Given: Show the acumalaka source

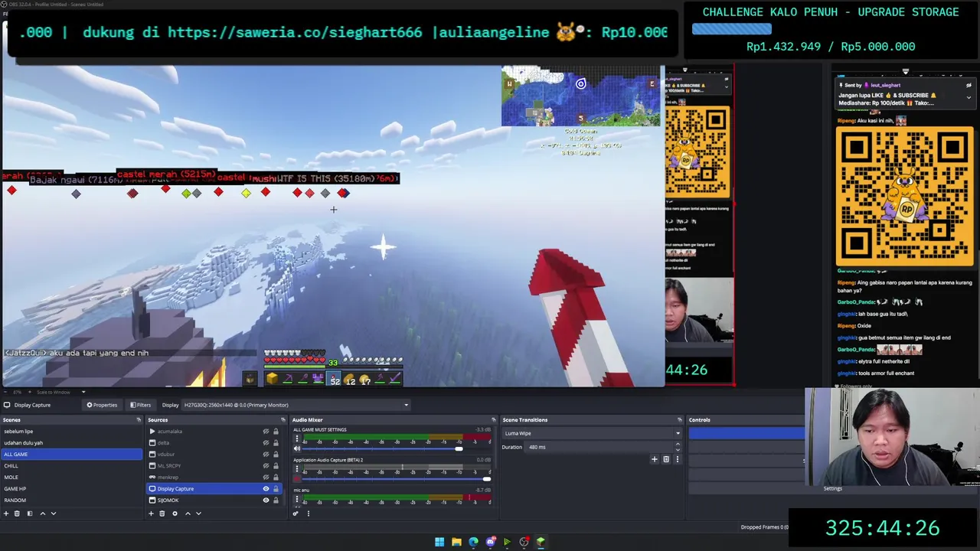Looking at the screenshot, I should pyautogui.click(x=266, y=432).
